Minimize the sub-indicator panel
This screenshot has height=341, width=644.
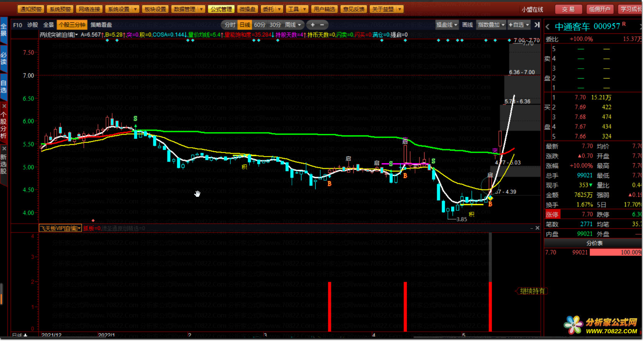[532, 228]
